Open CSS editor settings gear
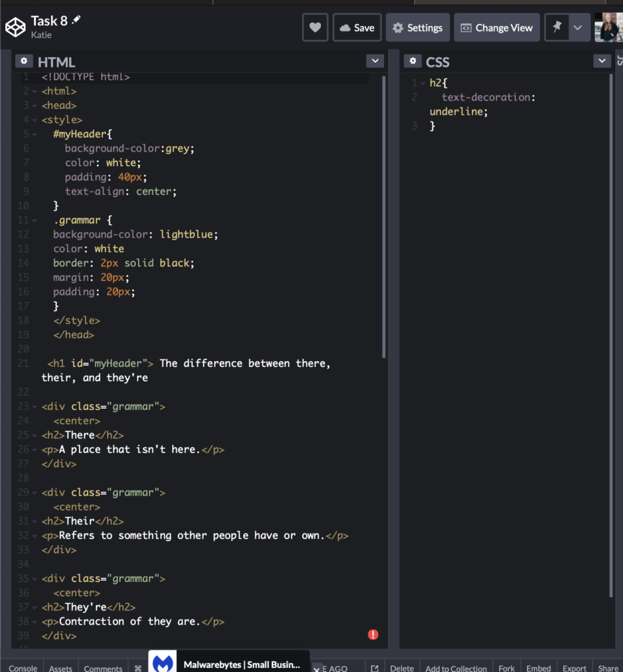Viewport: 623px width, 672px height. [412, 61]
